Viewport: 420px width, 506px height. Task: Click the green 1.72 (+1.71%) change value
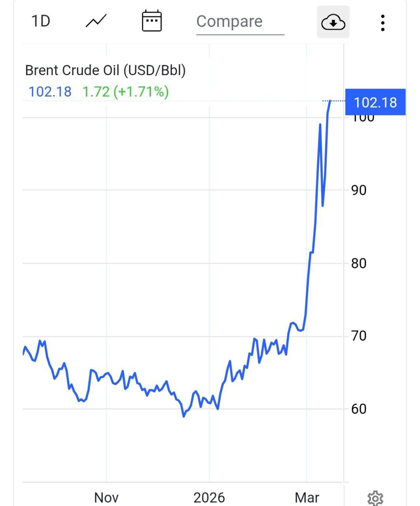coord(126,92)
